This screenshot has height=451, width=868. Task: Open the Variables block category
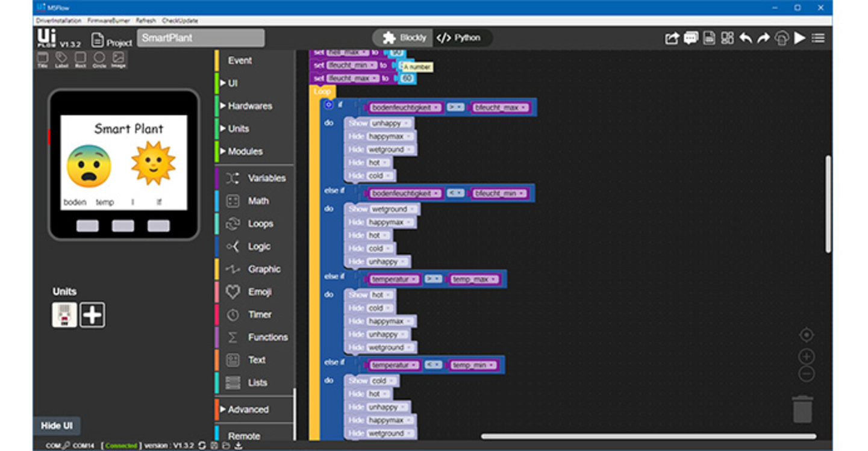[x=266, y=178]
